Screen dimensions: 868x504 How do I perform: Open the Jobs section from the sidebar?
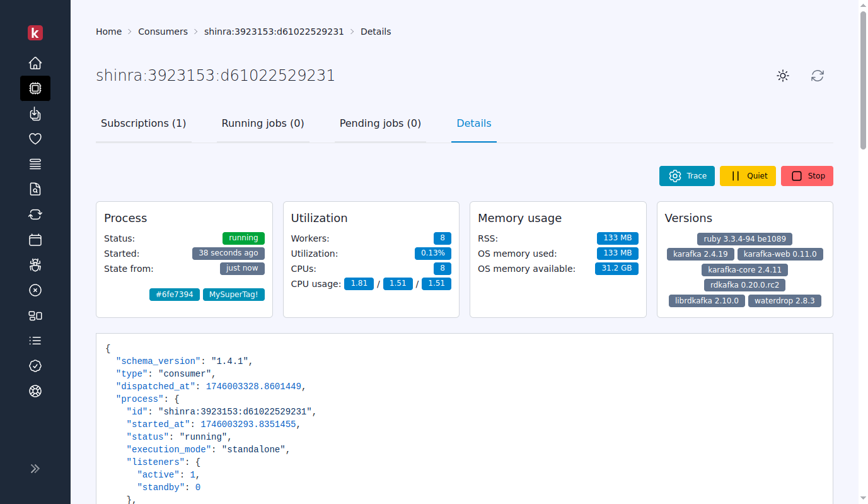click(x=35, y=114)
